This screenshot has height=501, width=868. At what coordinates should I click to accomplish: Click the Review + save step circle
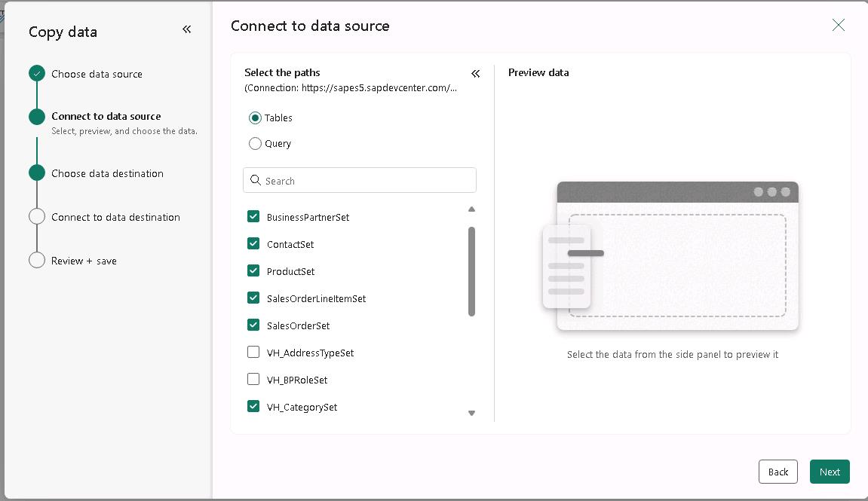37,260
